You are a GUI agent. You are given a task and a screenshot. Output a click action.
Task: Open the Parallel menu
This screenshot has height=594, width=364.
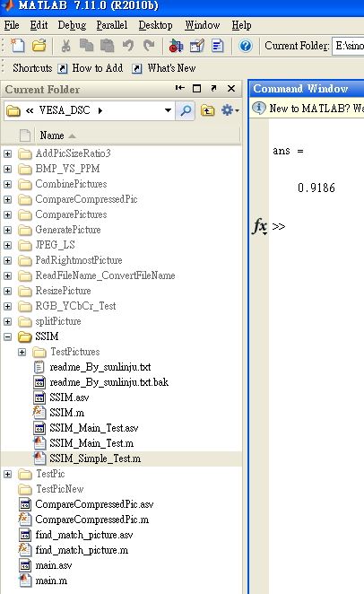(x=112, y=25)
